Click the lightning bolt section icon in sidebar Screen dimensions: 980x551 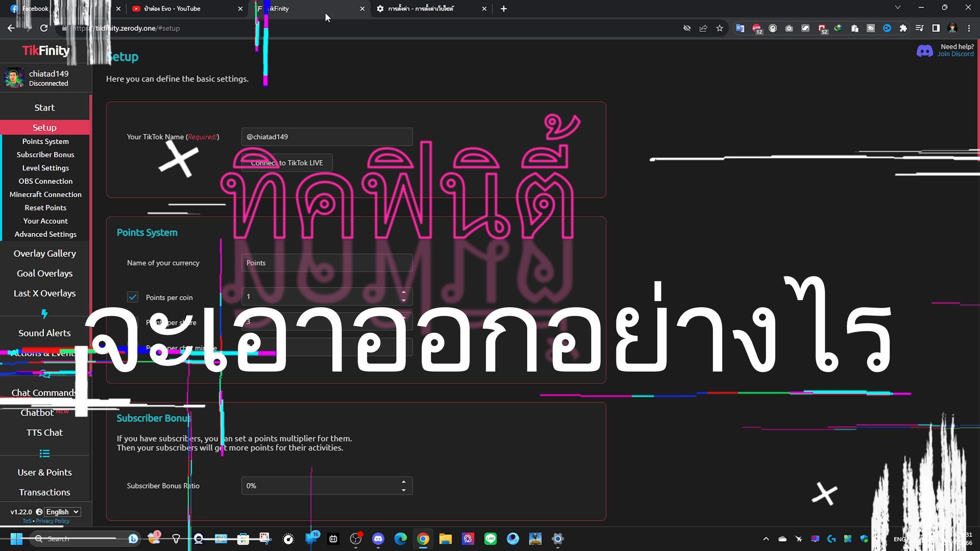click(44, 314)
